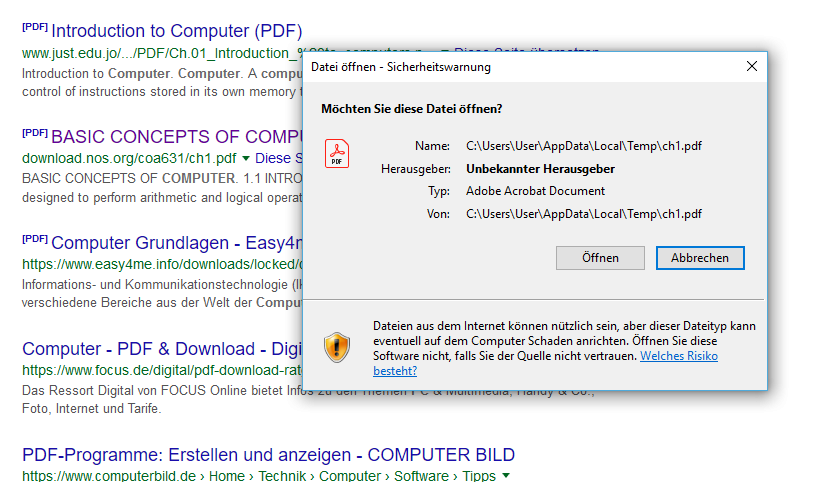Click the focus.de/digital URL text
Screen dimensions: 830x482
[x=162, y=370]
